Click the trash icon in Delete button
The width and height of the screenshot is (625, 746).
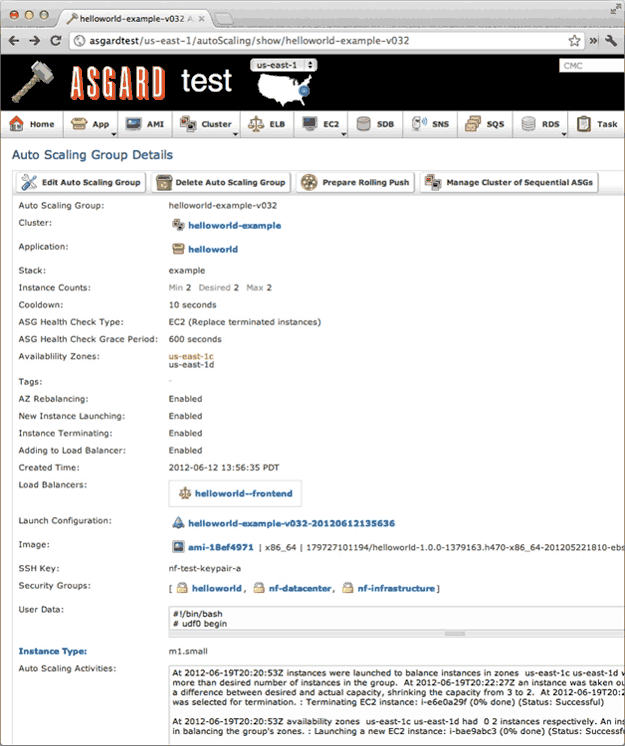point(164,182)
